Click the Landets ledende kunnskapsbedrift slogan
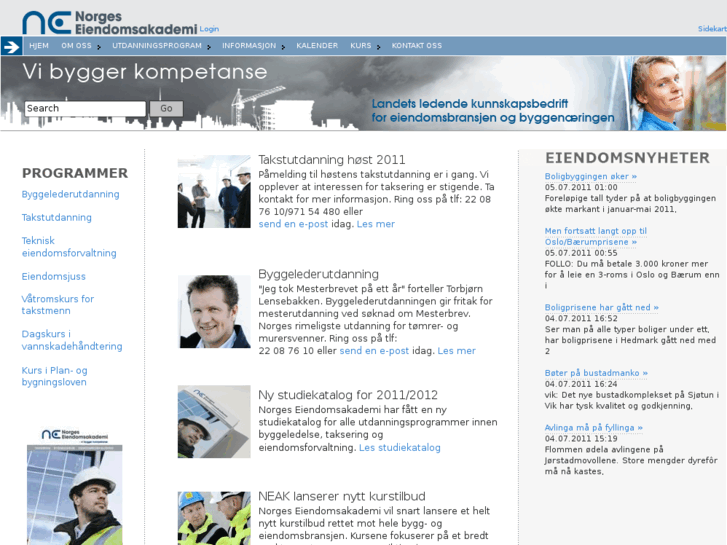The width and height of the screenshot is (727, 545). point(493,111)
